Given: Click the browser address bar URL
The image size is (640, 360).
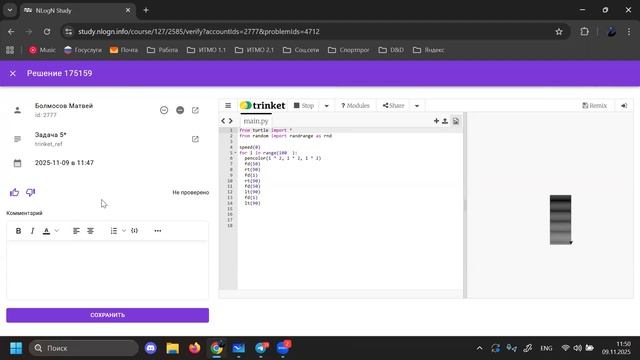Looking at the screenshot, I should [x=199, y=31].
